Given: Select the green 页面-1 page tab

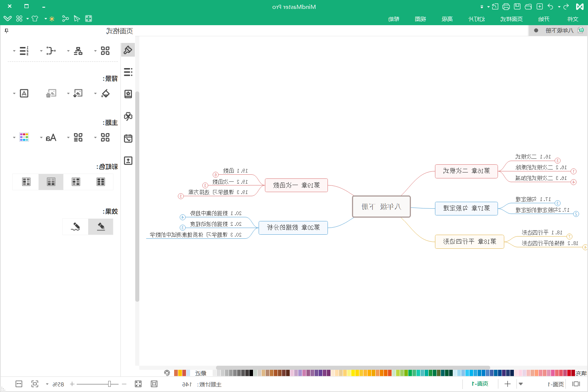Looking at the screenshot, I should tap(480, 384).
